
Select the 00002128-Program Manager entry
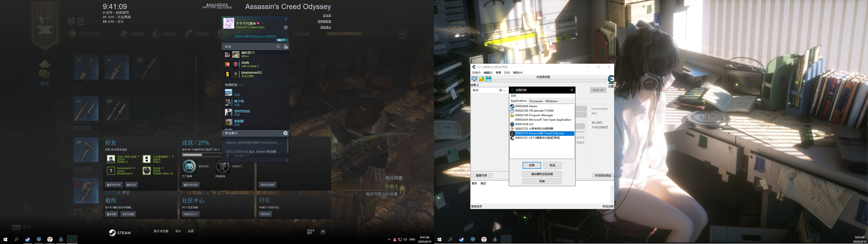click(x=542, y=115)
